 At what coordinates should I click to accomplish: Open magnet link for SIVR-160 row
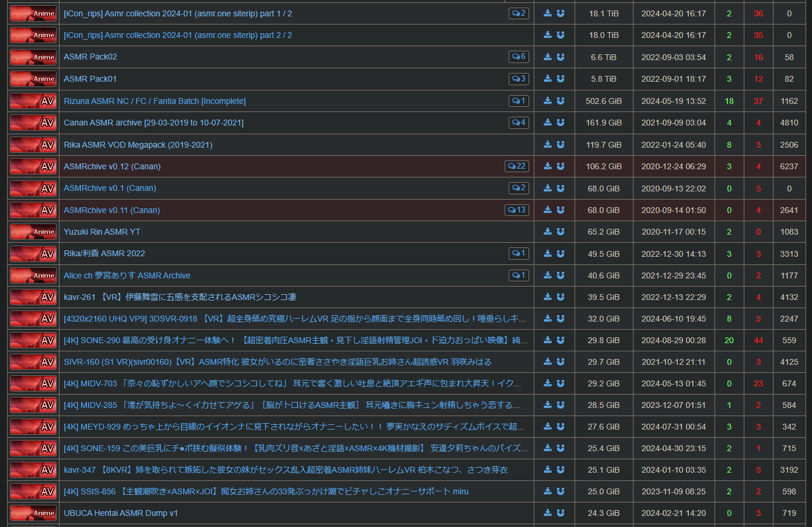click(x=561, y=362)
